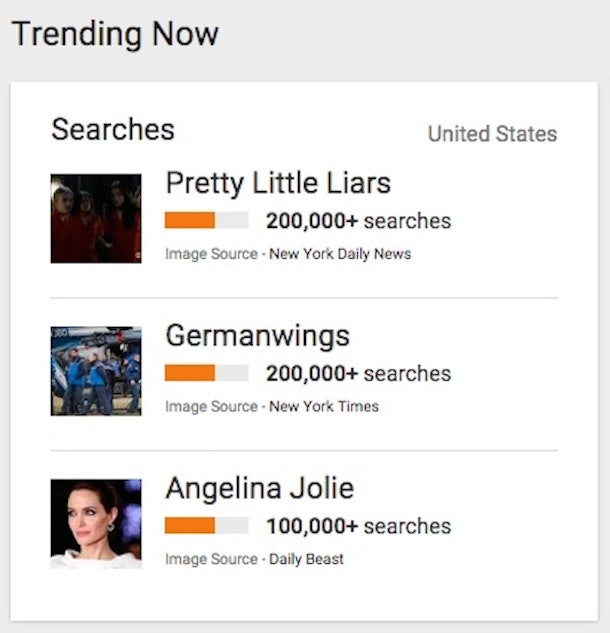Click the Image Source label under Pretty Little Liars
This screenshot has height=633, width=610.
click(x=210, y=254)
